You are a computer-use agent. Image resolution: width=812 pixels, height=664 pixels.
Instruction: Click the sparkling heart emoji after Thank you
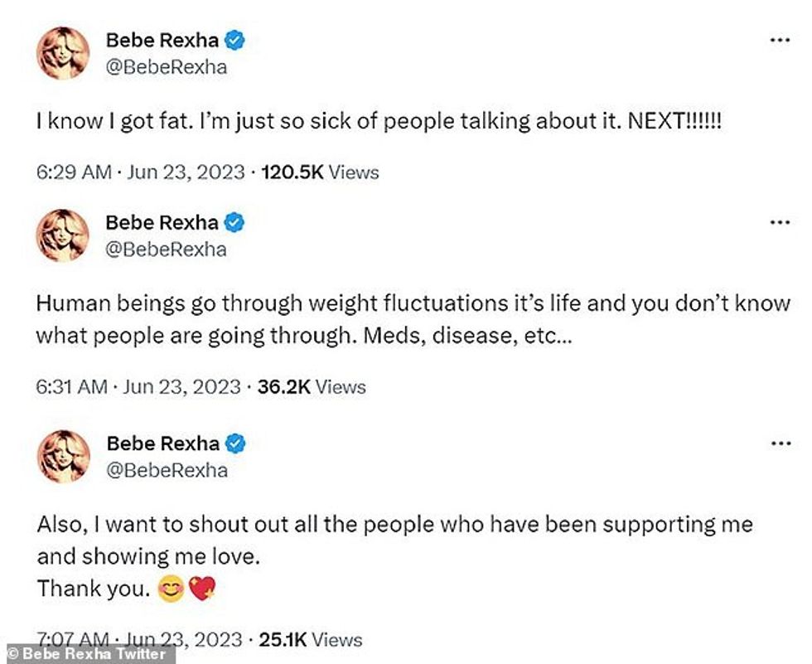click(203, 591)
